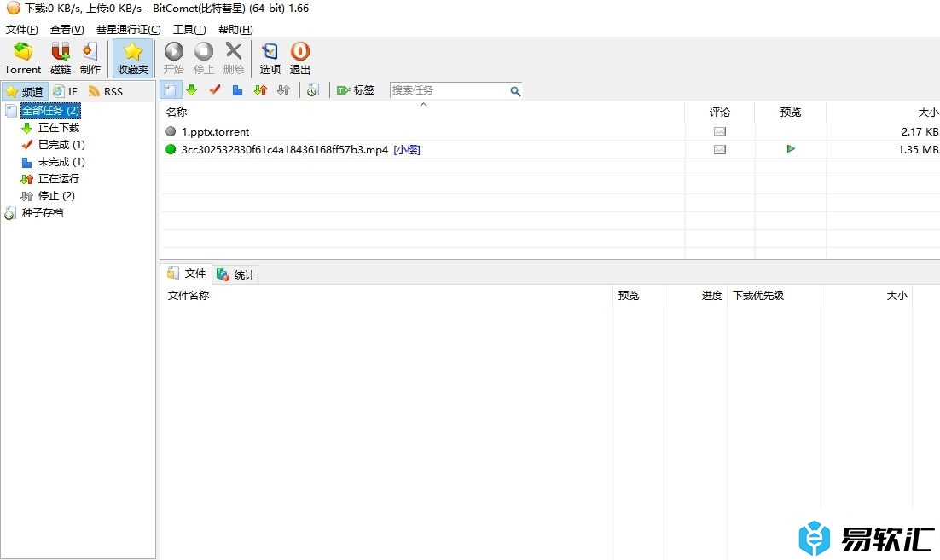
Task: Click the search magnifier icon
Action: point(515,91)
